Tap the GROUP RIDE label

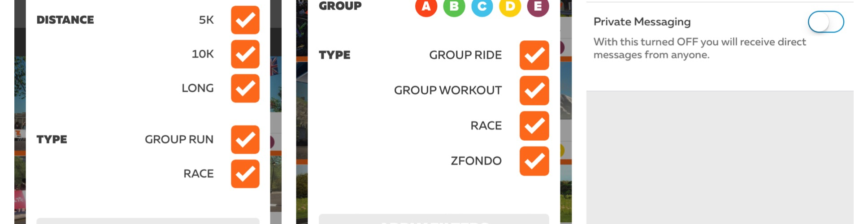(x=465, y=55)
